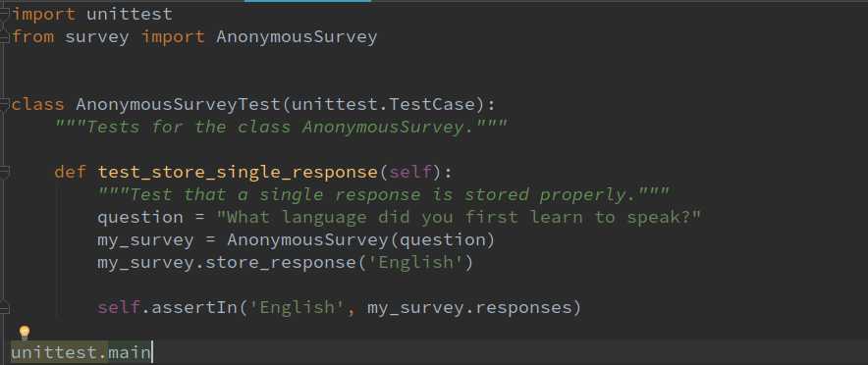This screenshot has width=868, height=365.
Task: Click the fold end marker beside self.assertIn line
Action: pos(5,307)
